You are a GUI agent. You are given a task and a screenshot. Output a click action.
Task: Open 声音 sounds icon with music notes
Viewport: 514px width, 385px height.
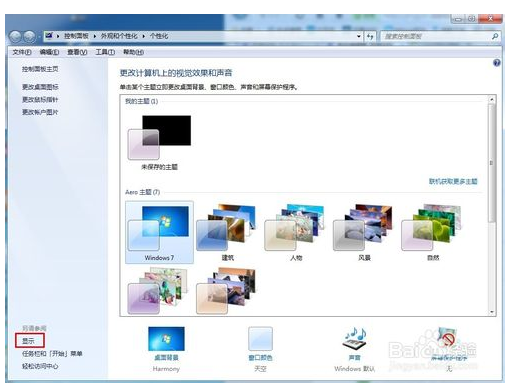pos(354,338)
